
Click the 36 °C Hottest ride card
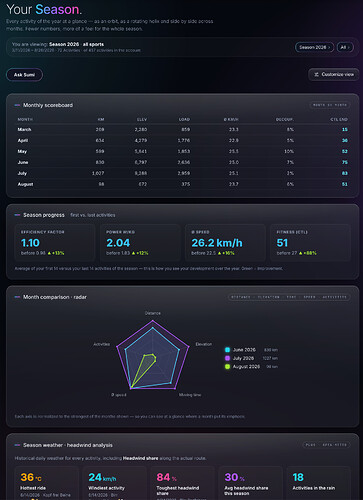[47, 483]
